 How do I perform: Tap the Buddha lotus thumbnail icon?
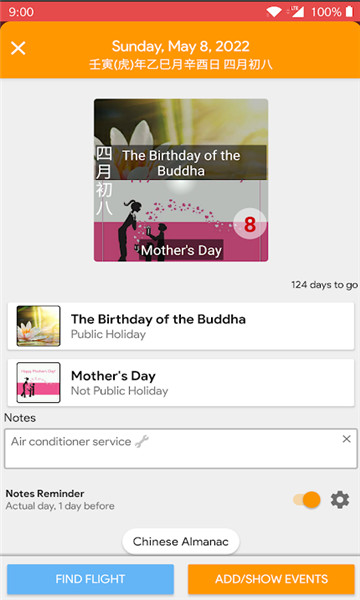click(x=38, y=326)
